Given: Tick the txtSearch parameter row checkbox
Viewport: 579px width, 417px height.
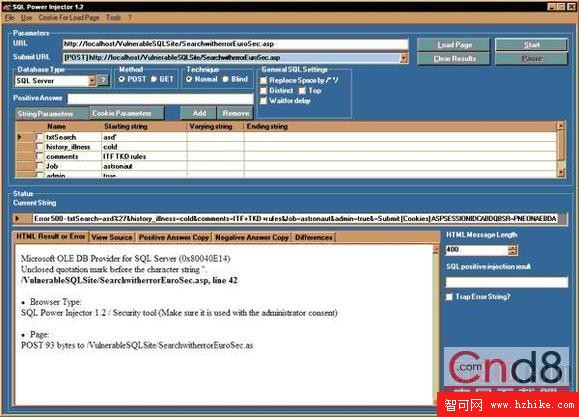Looking at the screenshot, I should (x=39, y=137).
